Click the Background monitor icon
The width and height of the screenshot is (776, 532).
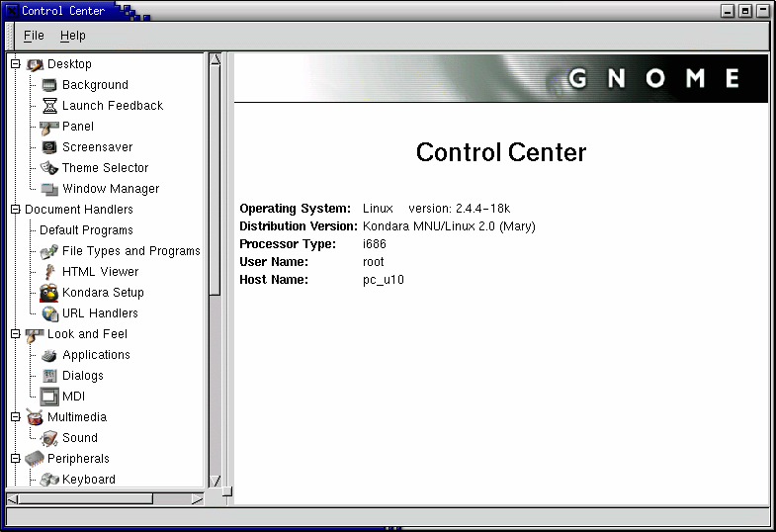(49, 85)
